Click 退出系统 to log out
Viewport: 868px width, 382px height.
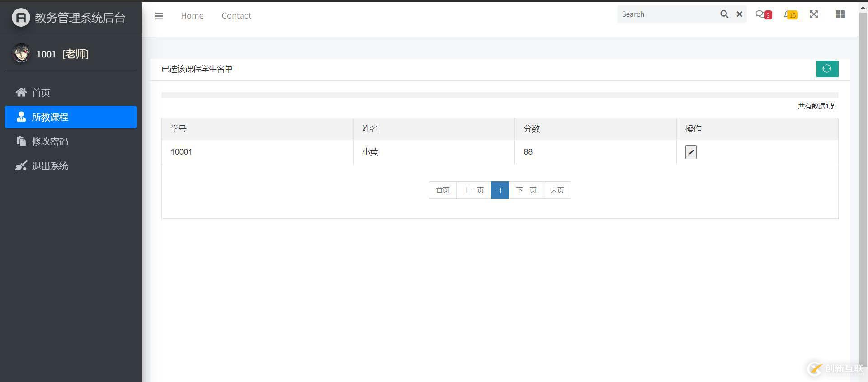pos(50,166)
